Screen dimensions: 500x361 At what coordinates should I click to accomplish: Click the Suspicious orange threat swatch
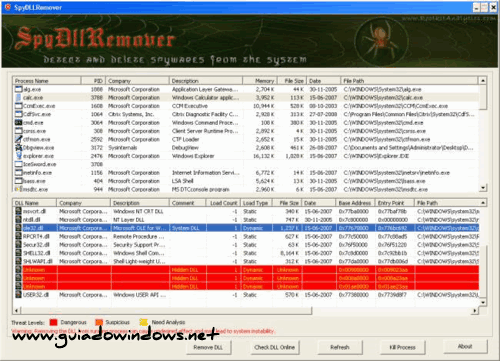(99, 322)
